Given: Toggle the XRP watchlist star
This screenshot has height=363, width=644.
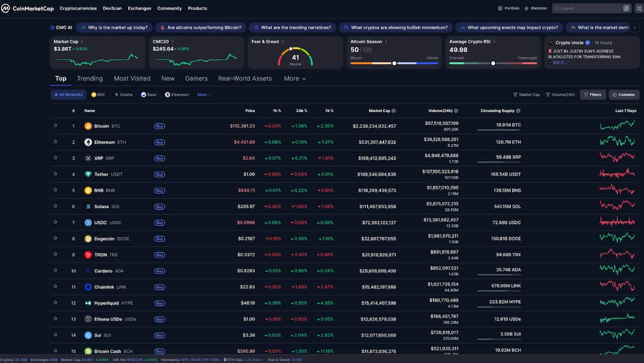Looking at the screenshot, I should 55,158.
